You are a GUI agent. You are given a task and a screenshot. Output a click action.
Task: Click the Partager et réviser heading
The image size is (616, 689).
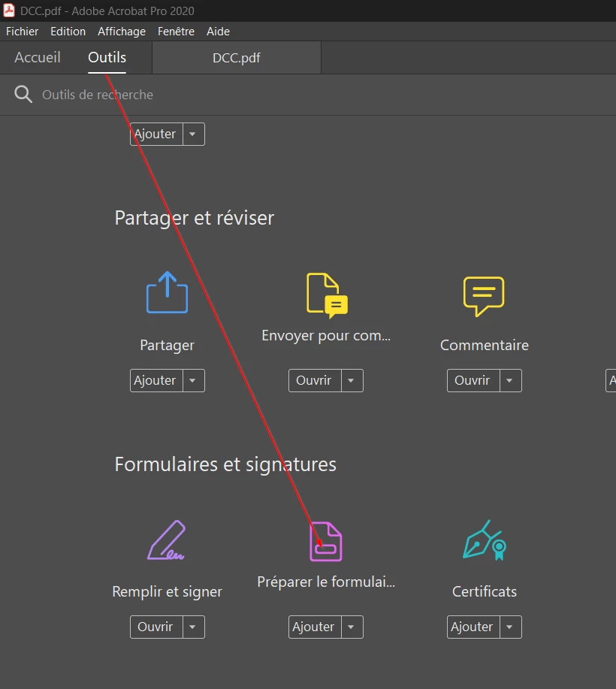click(x=195, y=218)
